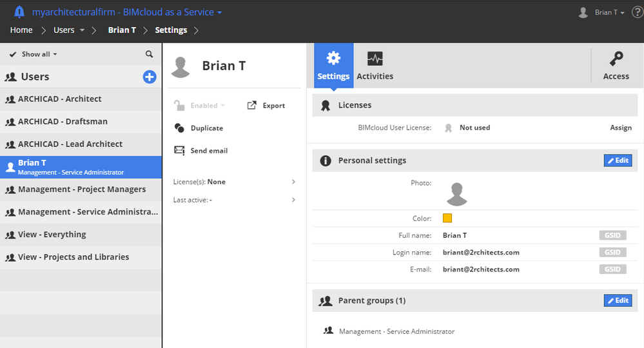Screen dimensions: 644x348
Task: Click the GSID badge for Full name
Action: pyautogui.click(x=613, y=236)
